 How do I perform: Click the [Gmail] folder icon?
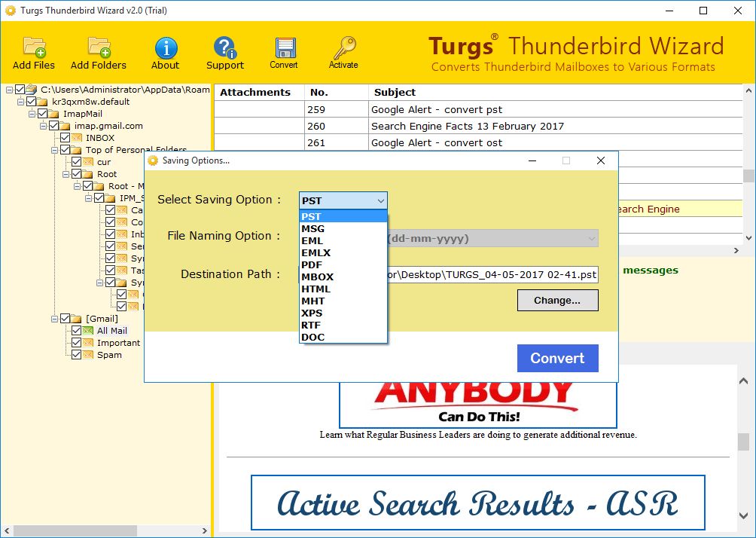pyautogui.click(x=76, y=319)
